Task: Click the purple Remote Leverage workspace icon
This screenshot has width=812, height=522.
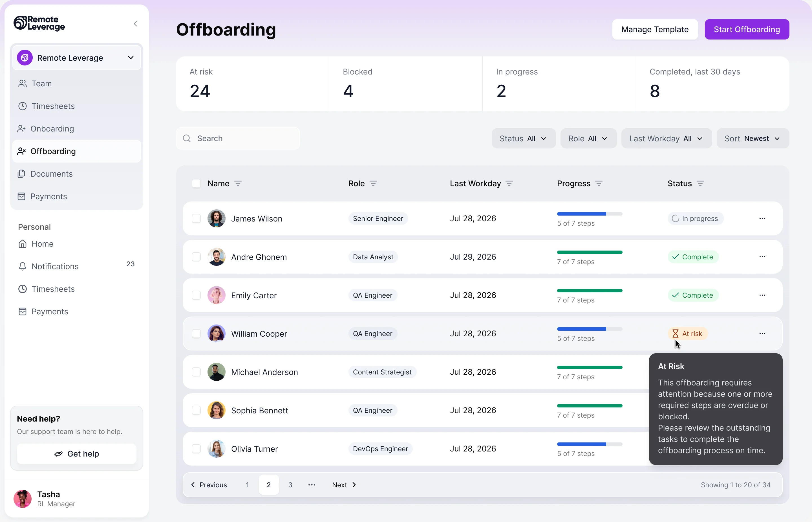Action: 25,58
